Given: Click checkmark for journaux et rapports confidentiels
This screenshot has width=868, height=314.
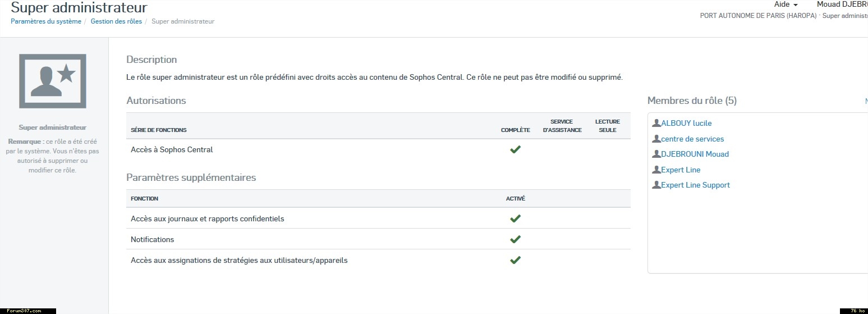Looking at the screenshot, I should (515, 219).
